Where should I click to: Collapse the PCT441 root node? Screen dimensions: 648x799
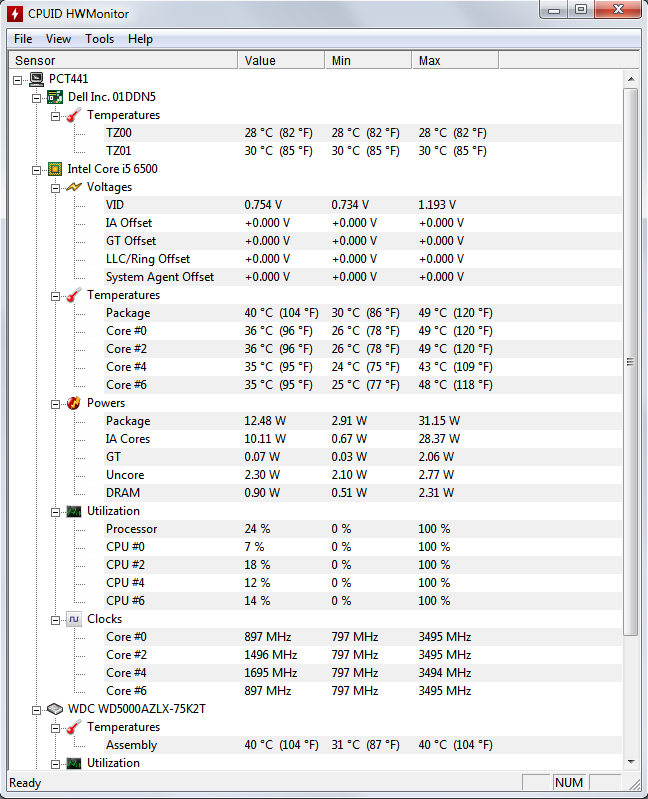point(18,81)
